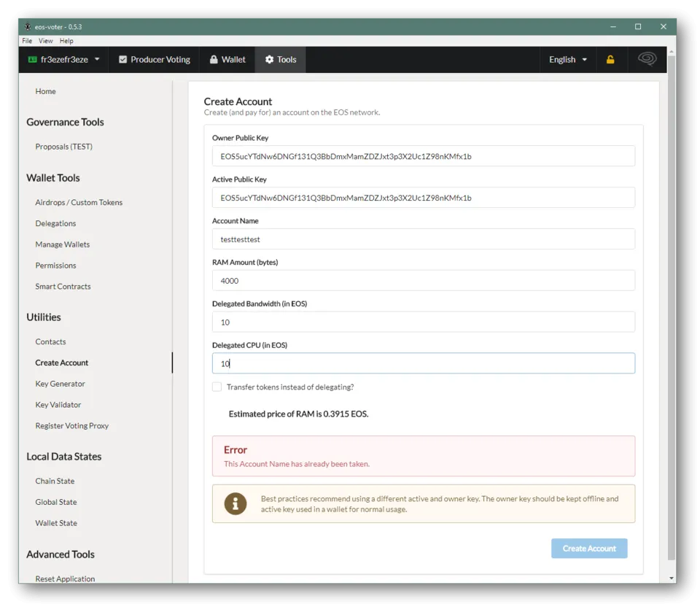This screenshot has height=607, width=700.
Task: Open Global State
Action: coord(56,502)
